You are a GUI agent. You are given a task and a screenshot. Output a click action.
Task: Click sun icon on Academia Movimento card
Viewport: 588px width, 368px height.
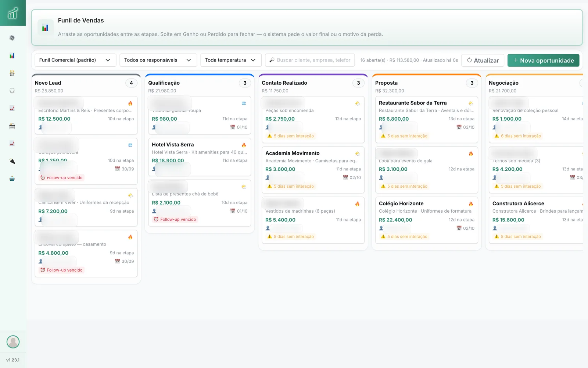pyautogui.click(x=357, y=153)
